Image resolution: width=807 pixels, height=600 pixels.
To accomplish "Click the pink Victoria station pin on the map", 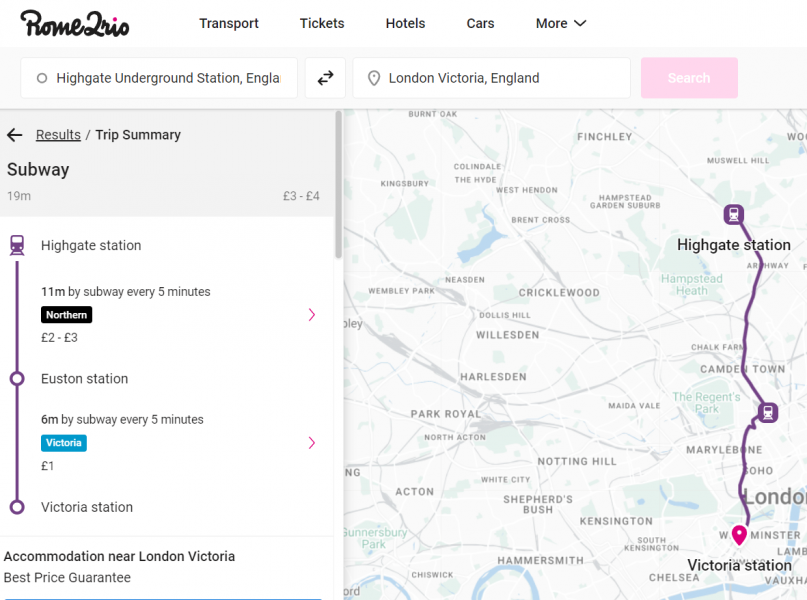I will [x=740, y=535].
